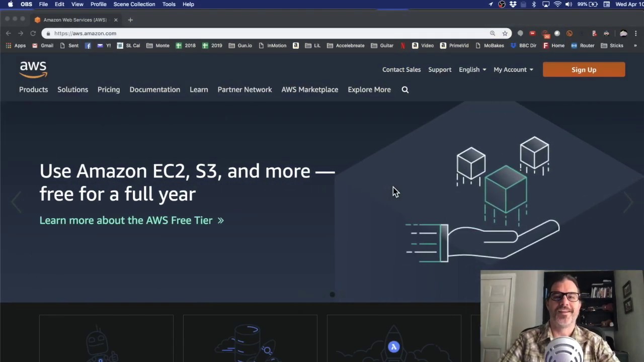Open the Profile menu
This screenshot has width=644, height=362.
(99, 4)
